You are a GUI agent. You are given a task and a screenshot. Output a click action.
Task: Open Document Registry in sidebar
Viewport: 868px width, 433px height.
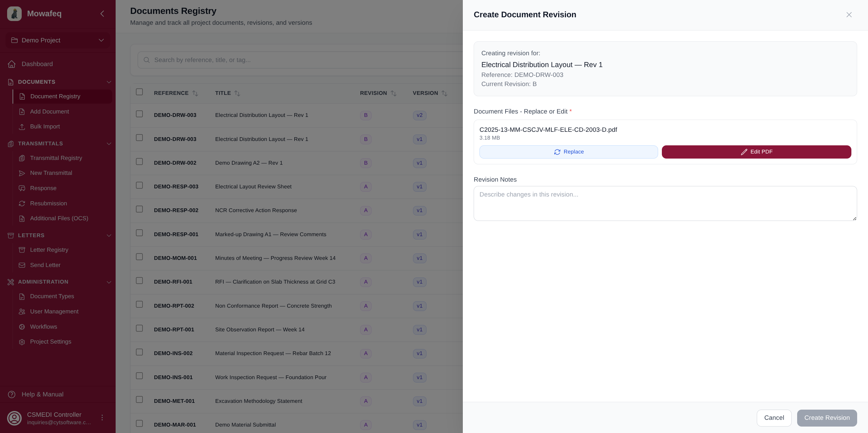coord(62,97)
